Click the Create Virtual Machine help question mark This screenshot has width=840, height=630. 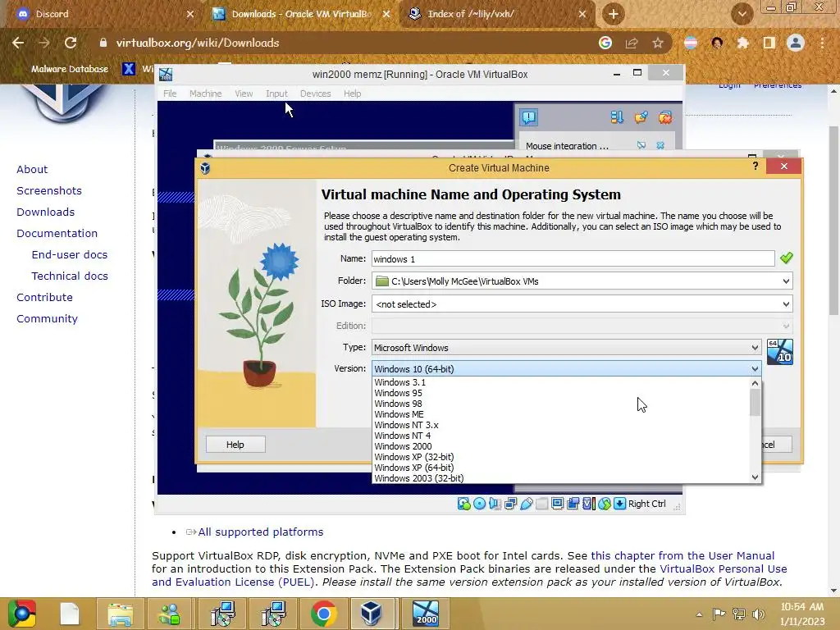pos(756,166)
